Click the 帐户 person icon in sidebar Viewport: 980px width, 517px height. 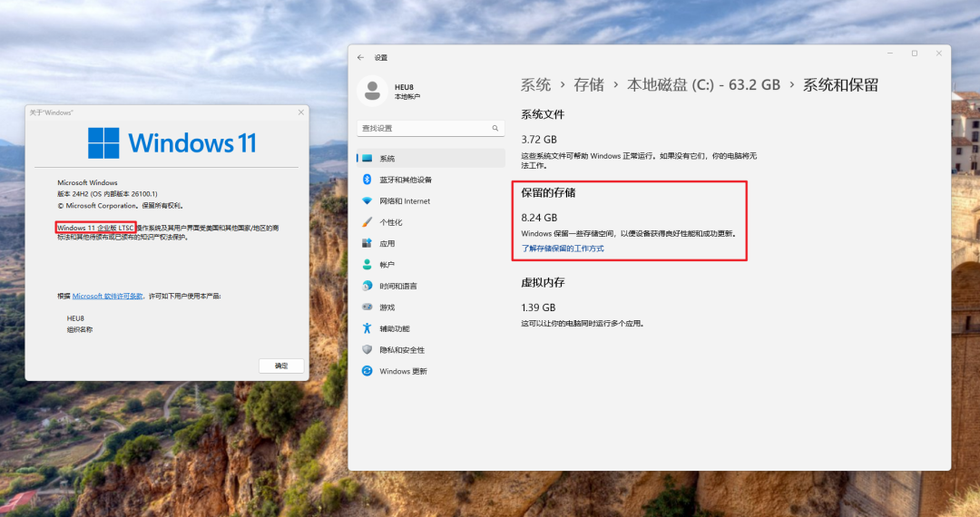[x=367, y=265]
